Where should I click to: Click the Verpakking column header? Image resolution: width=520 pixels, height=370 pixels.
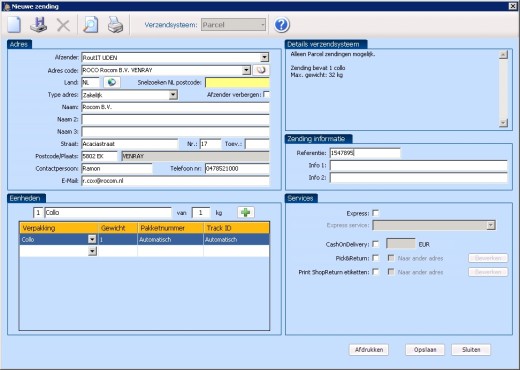pos(59,228)
